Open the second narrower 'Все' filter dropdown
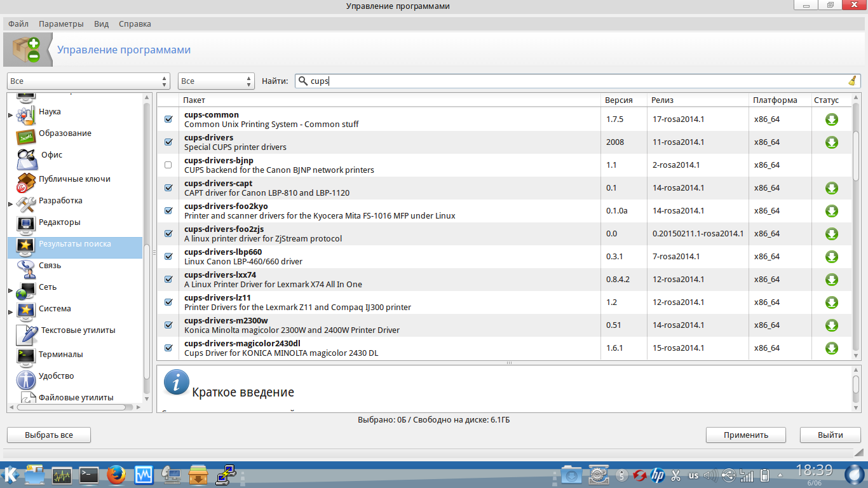This screenshot has width=868, height=488. coord(216,81)
